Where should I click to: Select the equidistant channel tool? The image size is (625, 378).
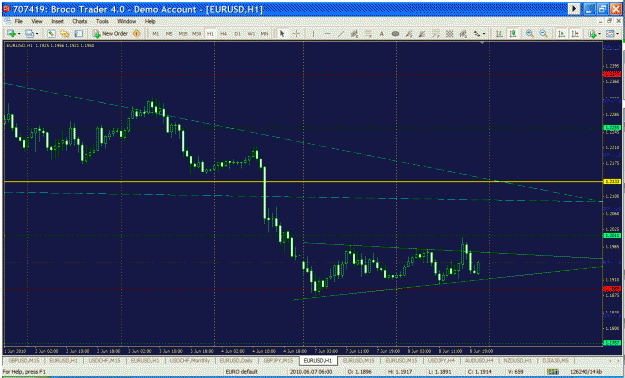[354, 34]
